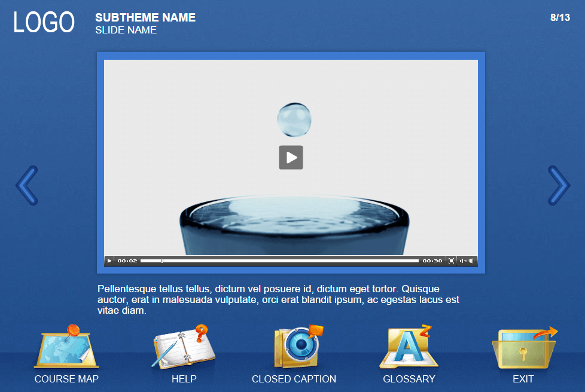Toggle fullscreen in the video player
This screenshot has height=392, width=585.
451,261
